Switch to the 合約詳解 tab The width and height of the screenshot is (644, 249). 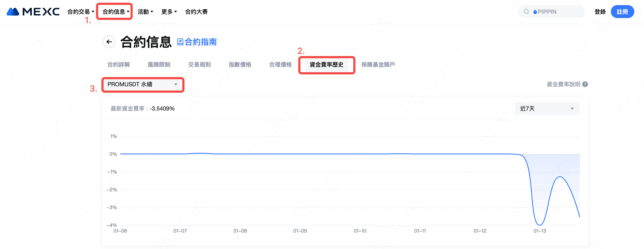tap(119, 65)
